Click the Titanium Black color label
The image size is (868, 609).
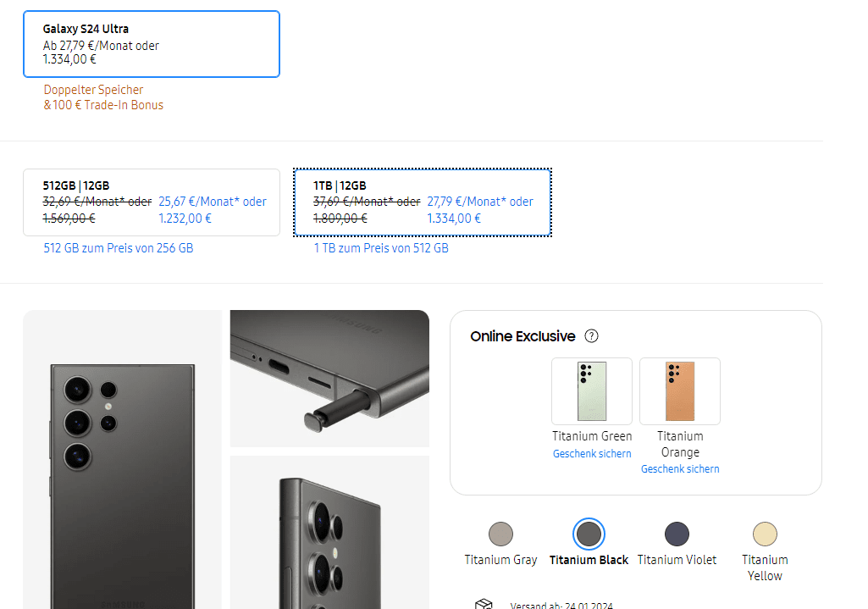pyautogui.click(x=589, y=560)
